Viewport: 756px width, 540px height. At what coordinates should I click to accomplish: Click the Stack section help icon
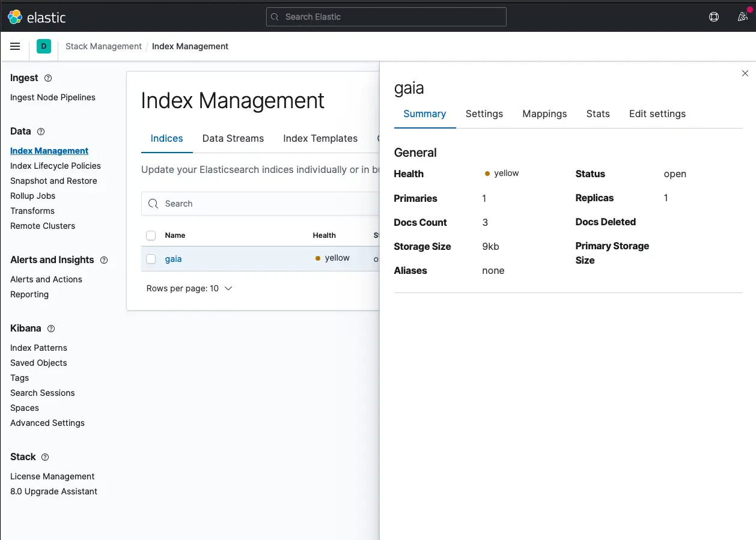pos(46,457)
